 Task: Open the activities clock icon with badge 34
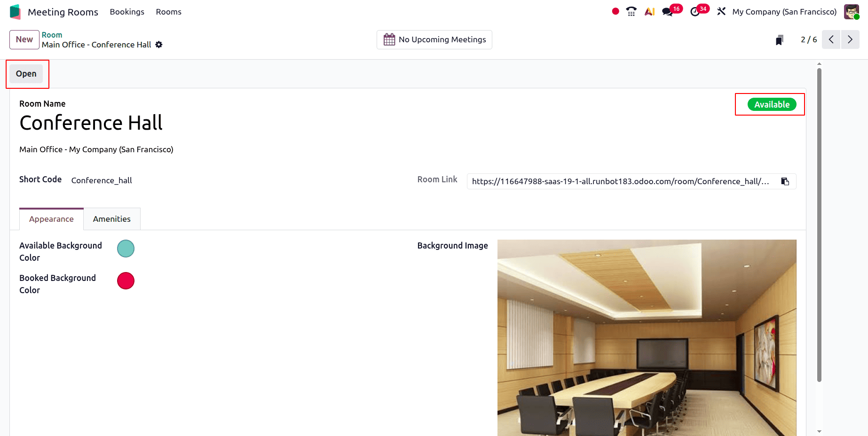[x=695, y=12]
